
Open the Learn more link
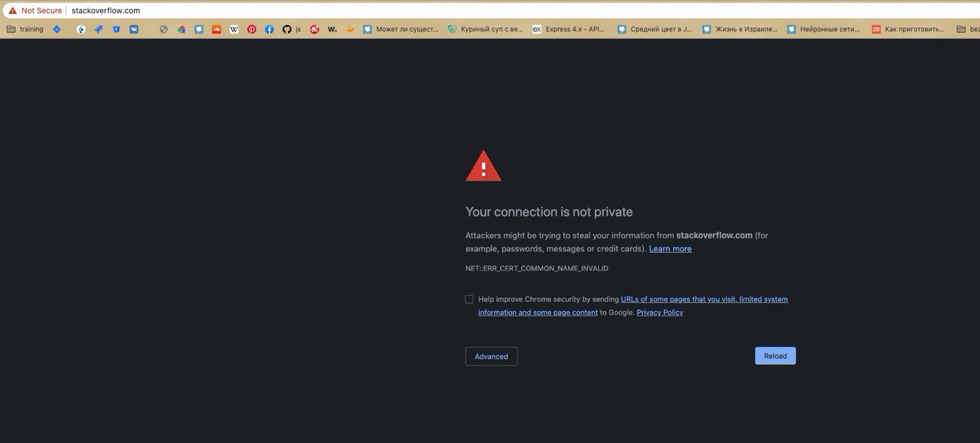(x=670, y=249)
